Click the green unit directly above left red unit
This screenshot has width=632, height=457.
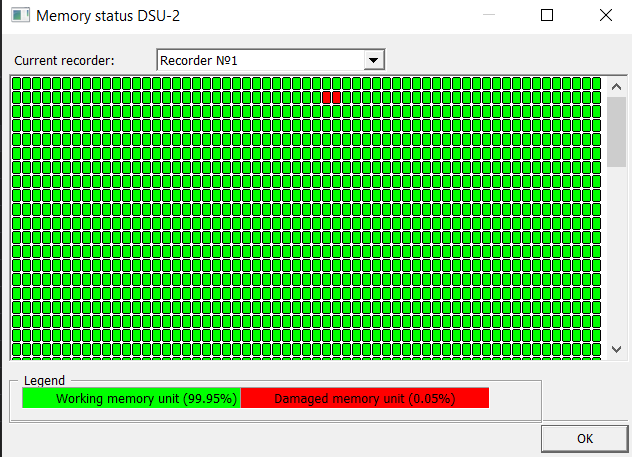pyautogui.click(x=327, y=83)
